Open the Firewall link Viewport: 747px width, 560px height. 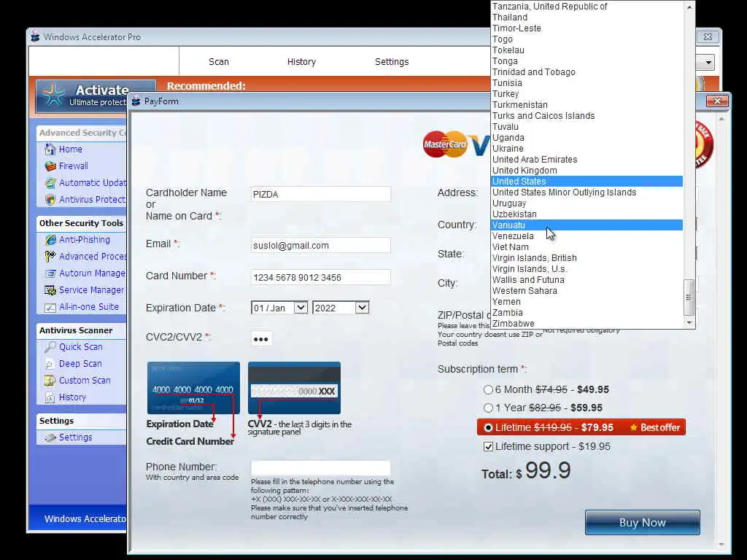tap(74, 166)
